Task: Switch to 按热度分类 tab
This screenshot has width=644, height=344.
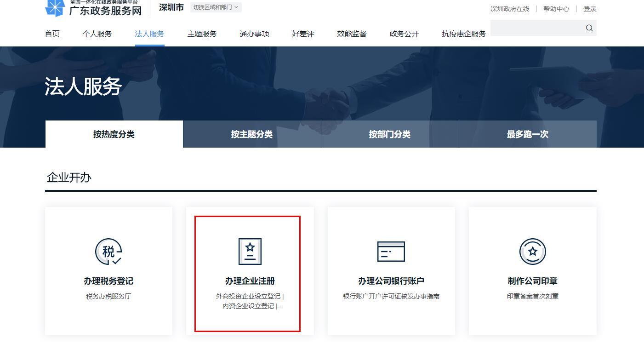Action: (114, 134)
